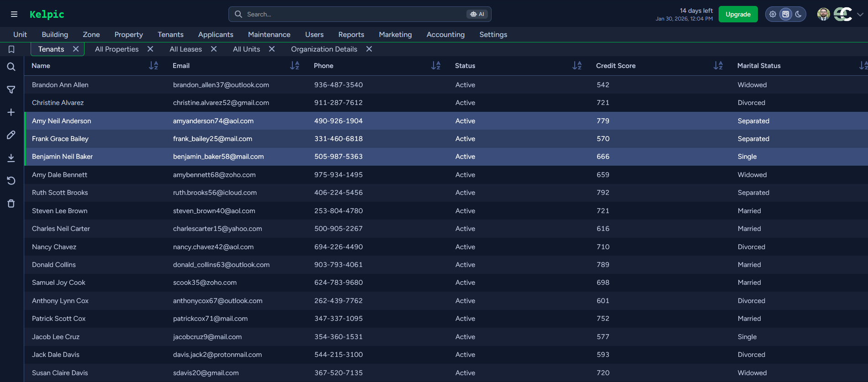Open the Applicants menu
The image size is (868, 382).
[x=216, y=35]
